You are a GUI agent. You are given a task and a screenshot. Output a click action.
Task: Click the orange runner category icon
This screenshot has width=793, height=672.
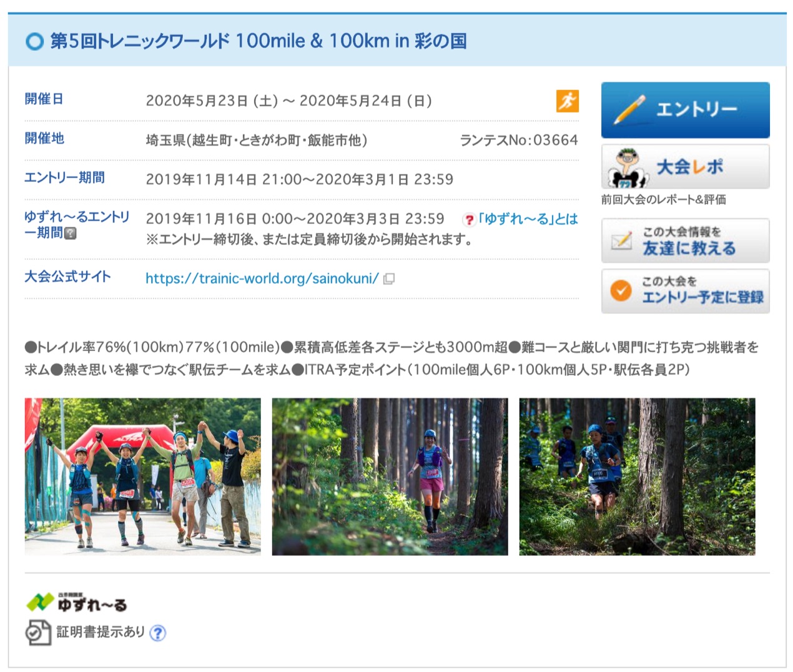pyautogui.click(x=568, y=101)
